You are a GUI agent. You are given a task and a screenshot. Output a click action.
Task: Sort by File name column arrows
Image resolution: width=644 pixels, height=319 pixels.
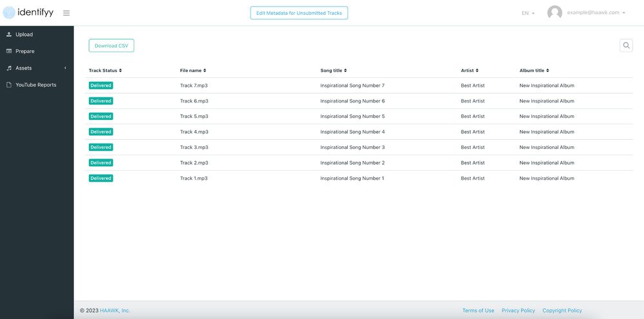[205, 71]
